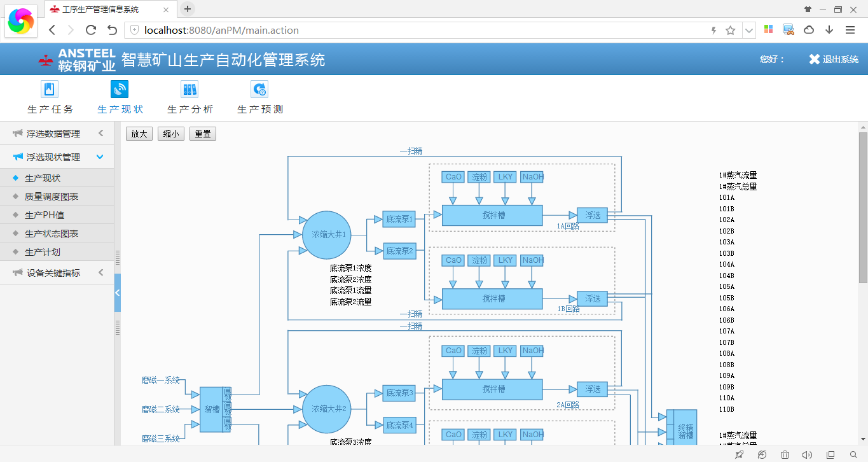Viewport: 868px width, 462px height.
Task: Open 生产PH值 sidebar item
Action: [x=45, y=215]
